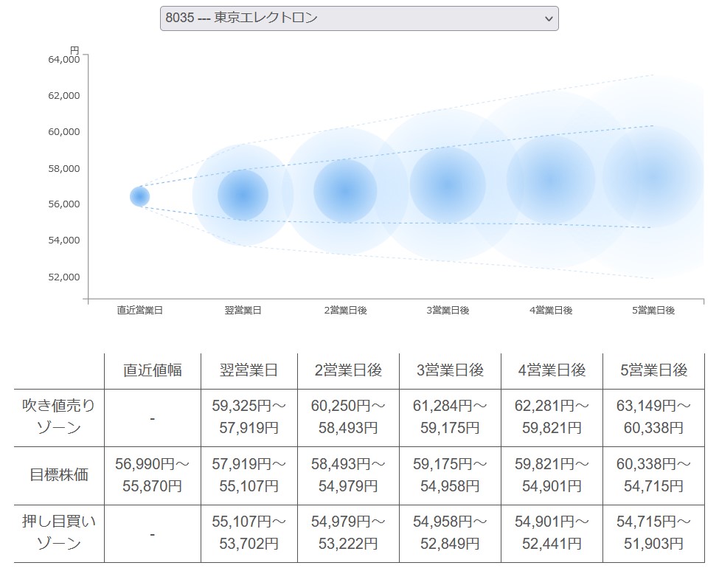Click the 52,000 y-axis value

63,277
